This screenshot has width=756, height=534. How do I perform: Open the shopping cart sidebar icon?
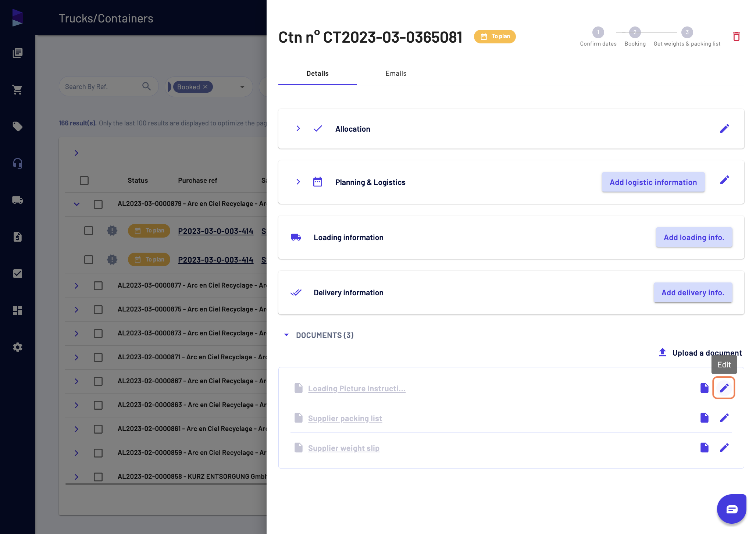[x=17, y=90]
